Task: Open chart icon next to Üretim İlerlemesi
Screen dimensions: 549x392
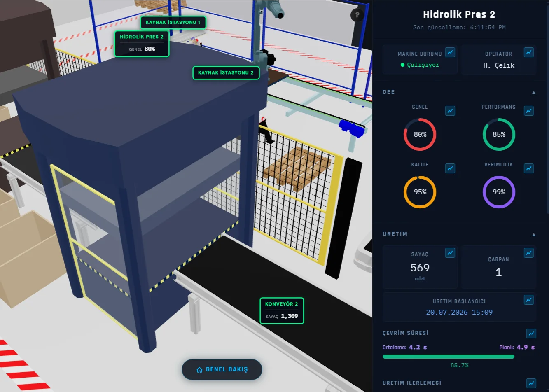Action: click(531, 383)
